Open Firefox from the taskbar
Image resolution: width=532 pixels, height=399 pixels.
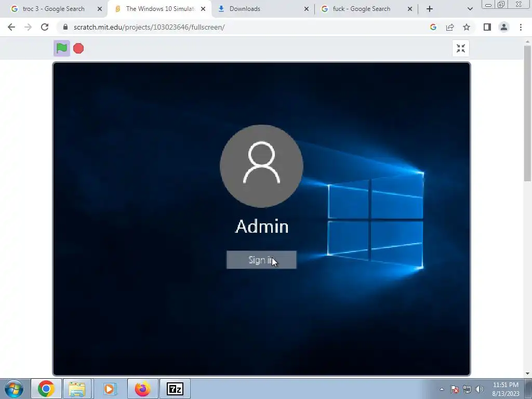142,389
